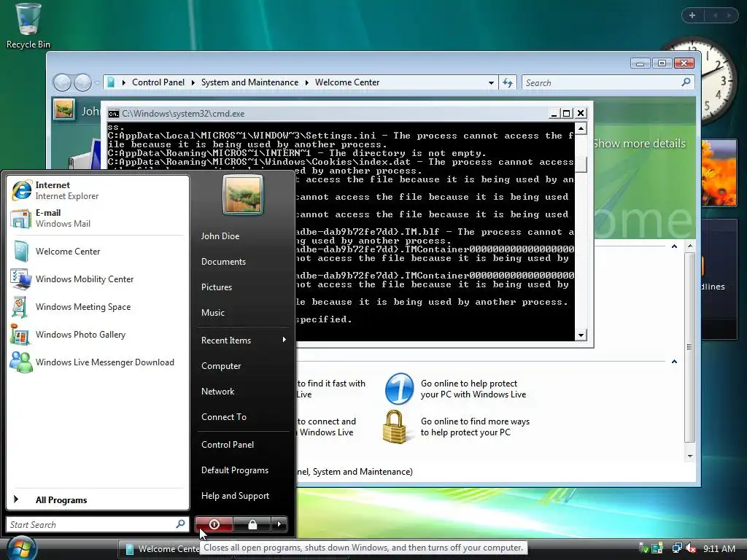Collapse the first Welcome Center section chevron
Viewport: 747px width, 560px height.
pyautogui.click(x=674, y=246)
